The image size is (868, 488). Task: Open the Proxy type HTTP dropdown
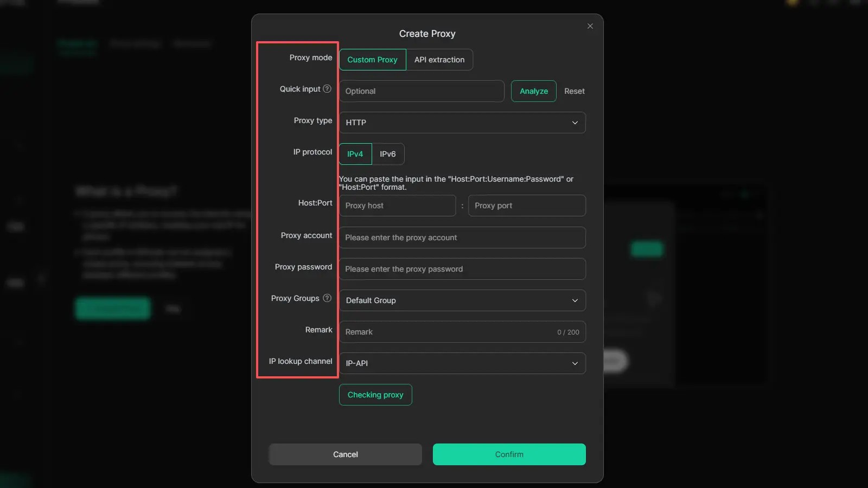coord(462,123)
